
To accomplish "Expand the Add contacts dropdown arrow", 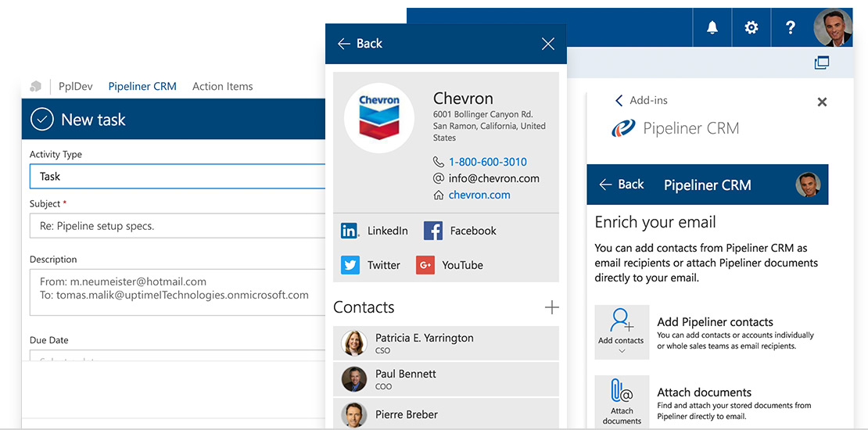I will pos(621,351).
